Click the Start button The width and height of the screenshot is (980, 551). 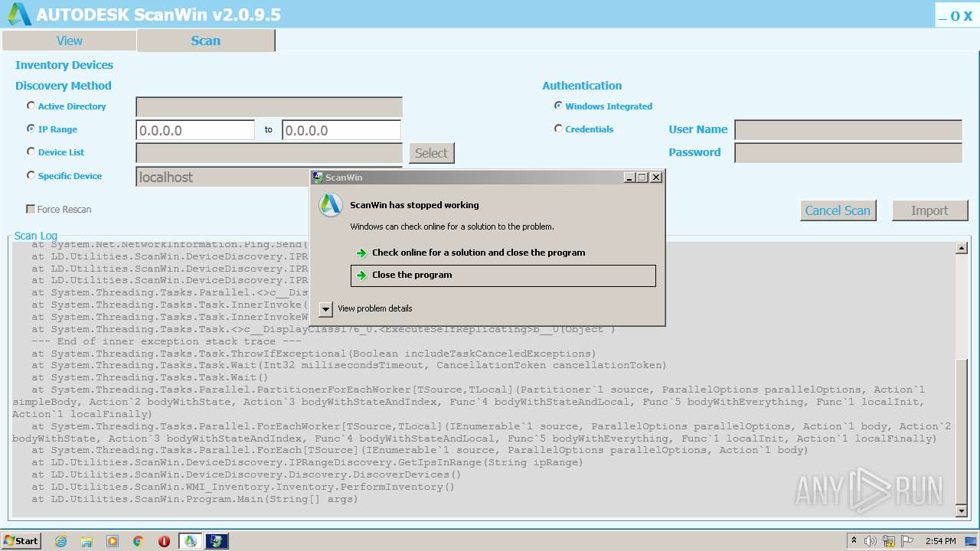click(21, 541)
